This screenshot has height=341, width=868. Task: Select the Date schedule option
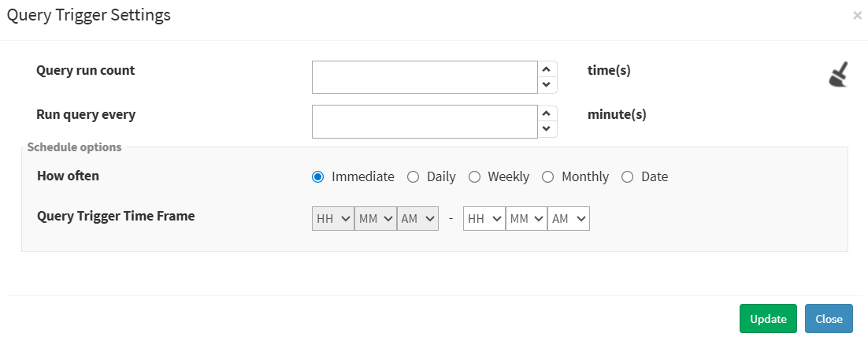coord(628,176)
